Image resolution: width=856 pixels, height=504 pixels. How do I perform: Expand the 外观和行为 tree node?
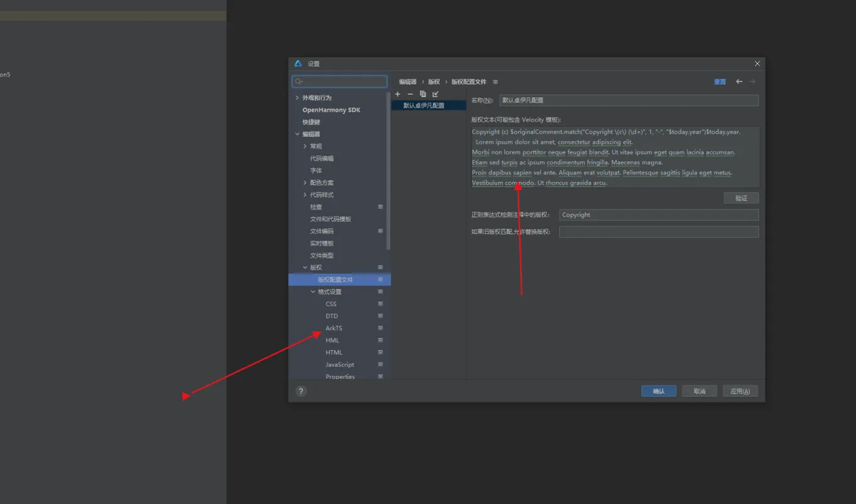pyautogui.click(x=297, y=98)
